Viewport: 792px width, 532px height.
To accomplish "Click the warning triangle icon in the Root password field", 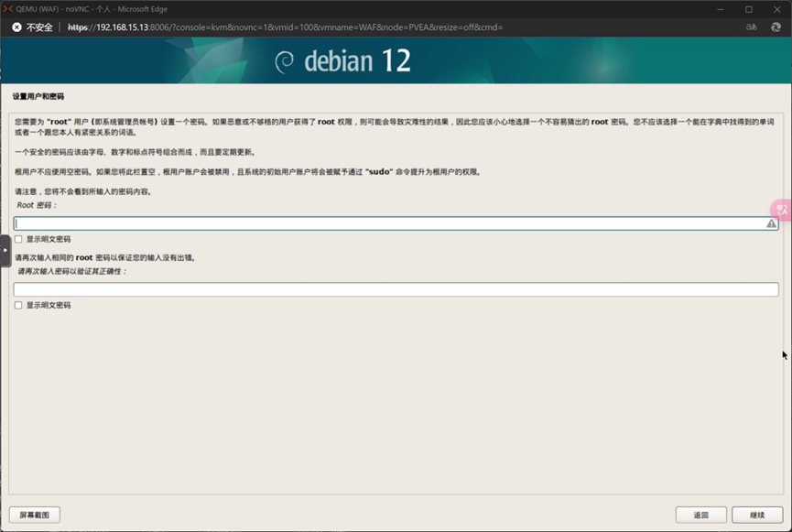I will pos(771,223).
